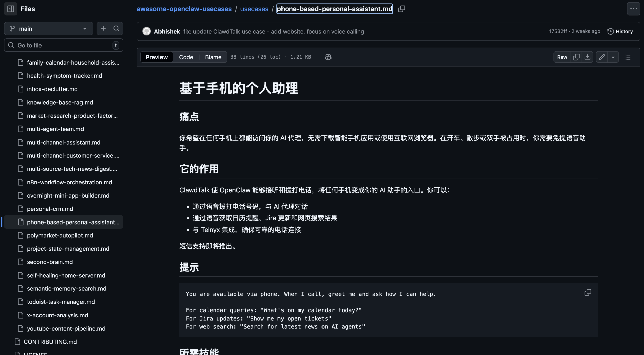Copy raw file contents
This screenshot has height=355, width=644.
coord(576,57)
